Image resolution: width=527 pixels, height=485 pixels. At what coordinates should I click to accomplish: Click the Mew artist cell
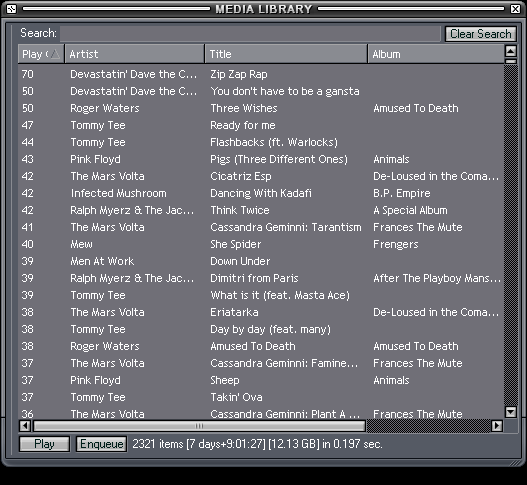(x=81, y=244)
